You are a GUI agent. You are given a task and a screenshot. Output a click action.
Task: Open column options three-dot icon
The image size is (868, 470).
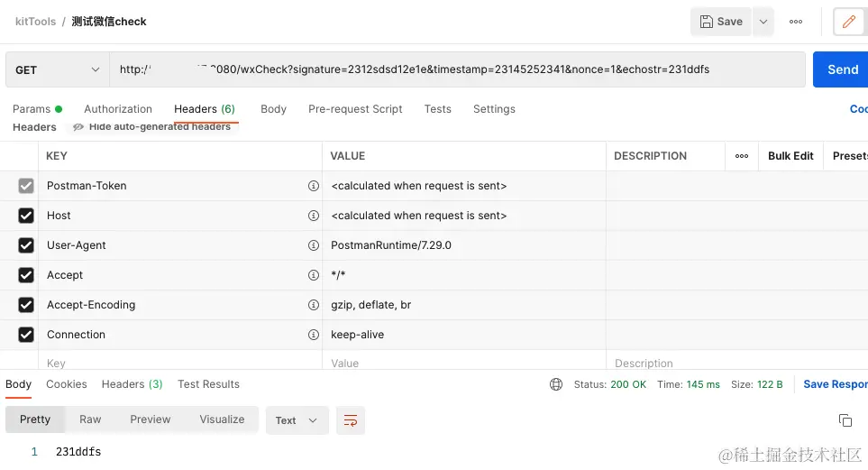(x=742, y=156)
